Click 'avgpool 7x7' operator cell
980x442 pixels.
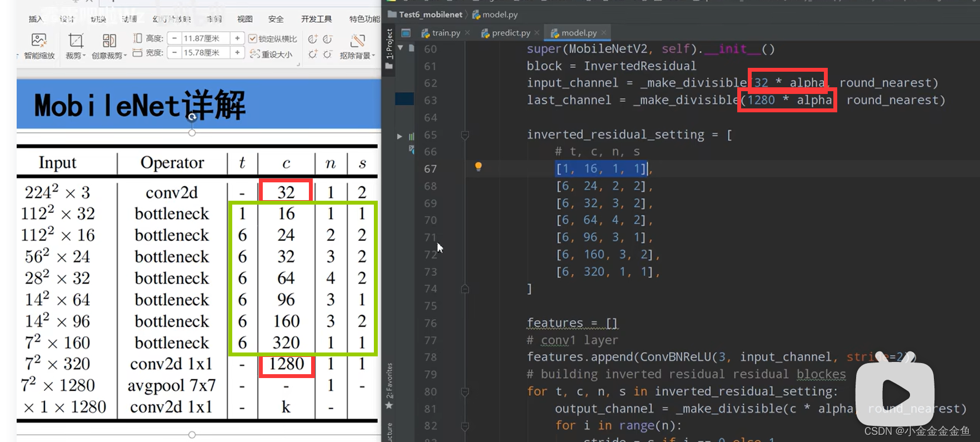point(172,385)
